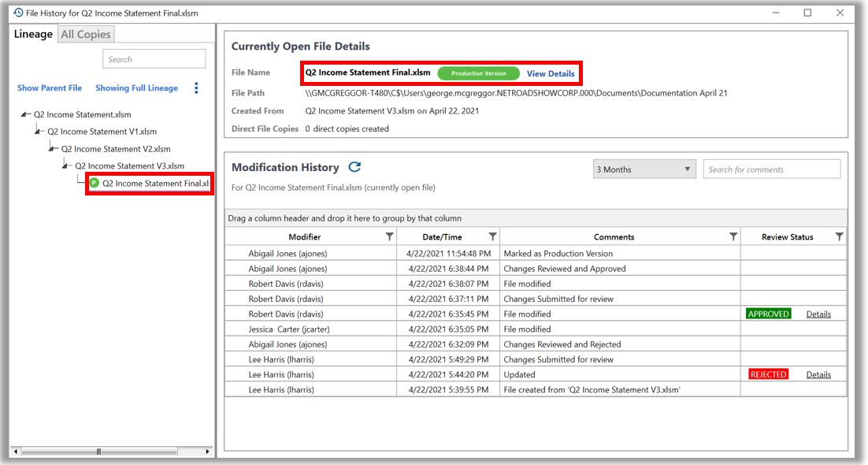
Task: Select the 'File created from' V3 comment
Action: [592, 389]
